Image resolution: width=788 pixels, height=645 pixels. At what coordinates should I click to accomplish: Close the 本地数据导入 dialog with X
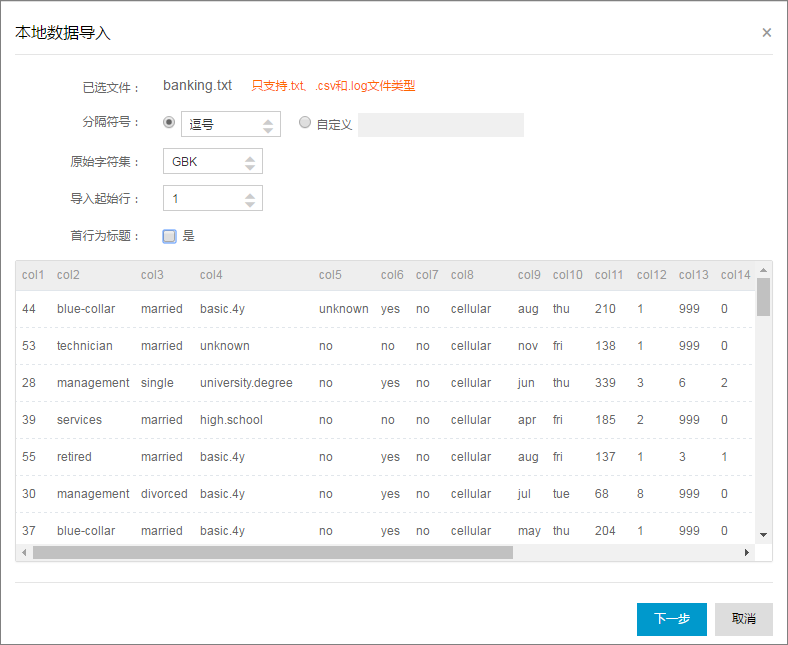[x=766, y=33]
